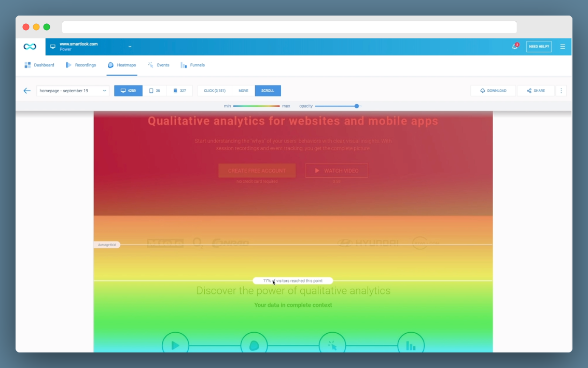Viewport: 588px width, 368px height.
Task: Select the desktop device filter 4289
Action: [x=128, y=91]
